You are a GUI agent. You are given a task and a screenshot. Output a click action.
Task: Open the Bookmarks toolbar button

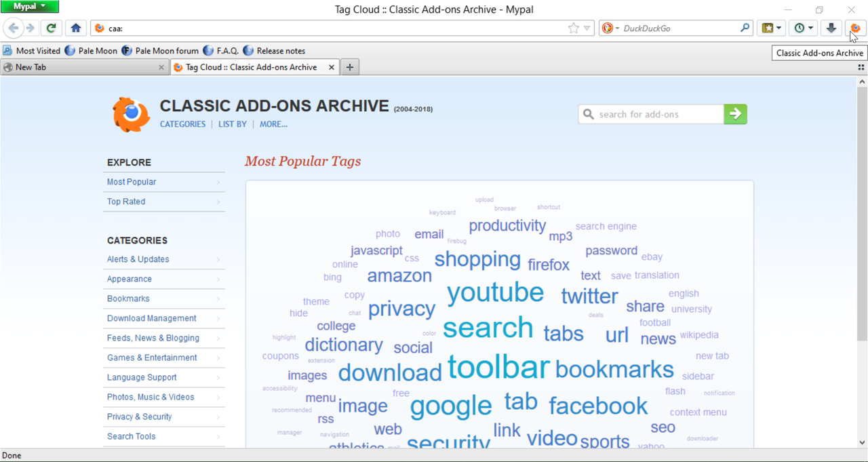point(768,28)
